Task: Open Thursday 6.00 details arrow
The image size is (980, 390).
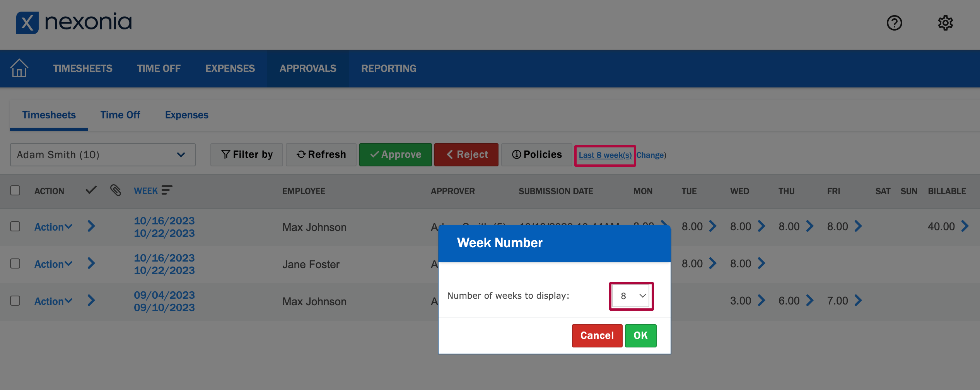Action: (810, 301)
